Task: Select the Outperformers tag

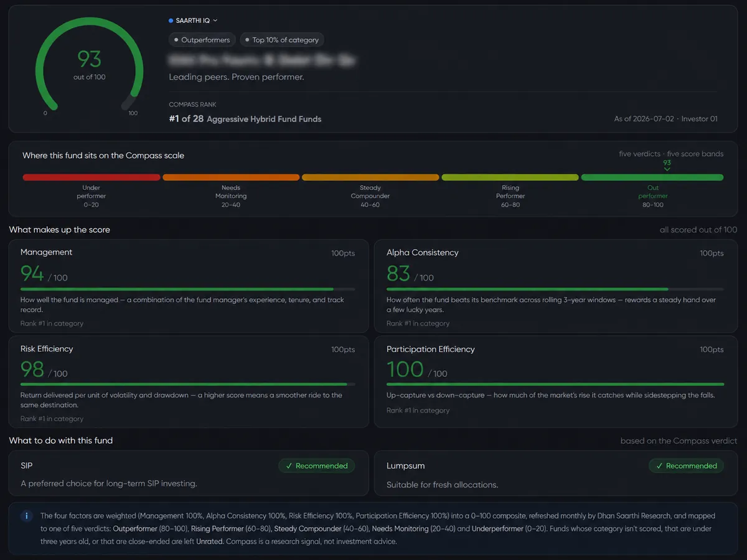Action: 202,40
